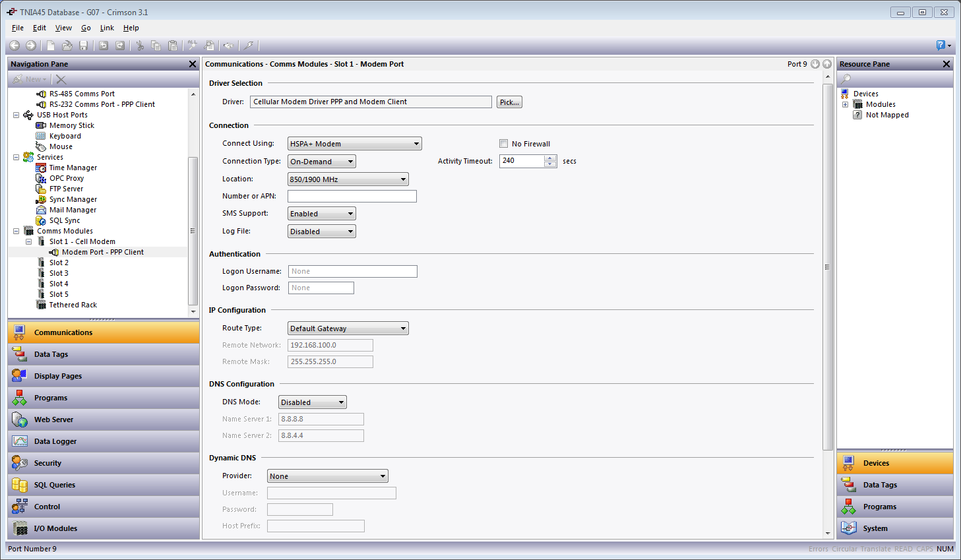Click the lightning bolt update icon

click(x=249, y=46)
